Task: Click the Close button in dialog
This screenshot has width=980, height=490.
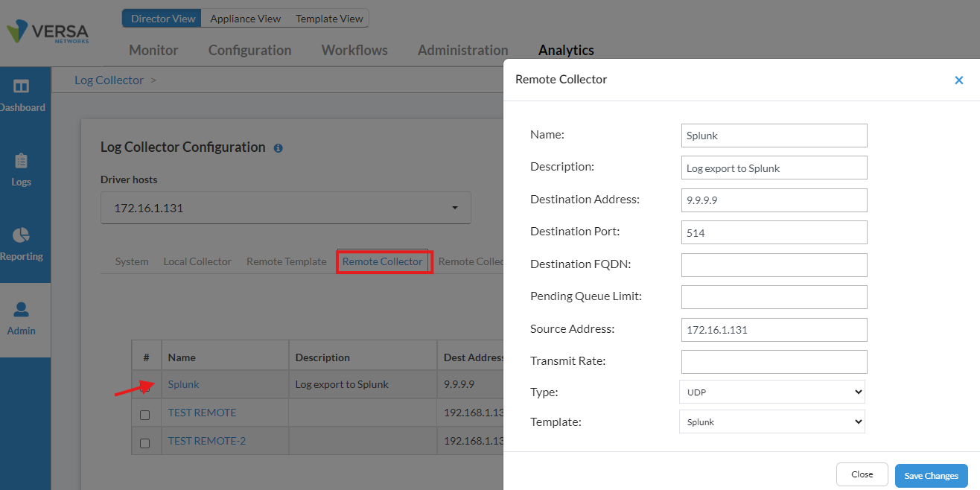Action: click(x=862, y=474)
